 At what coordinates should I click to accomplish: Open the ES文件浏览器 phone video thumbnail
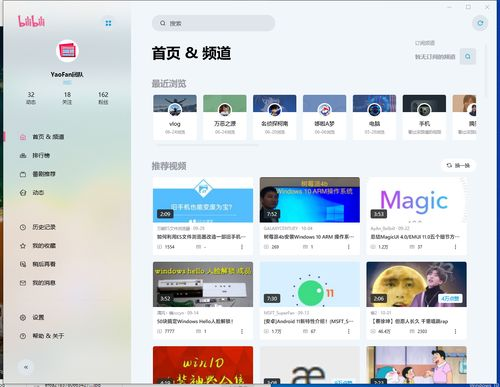tap(203, 200)
